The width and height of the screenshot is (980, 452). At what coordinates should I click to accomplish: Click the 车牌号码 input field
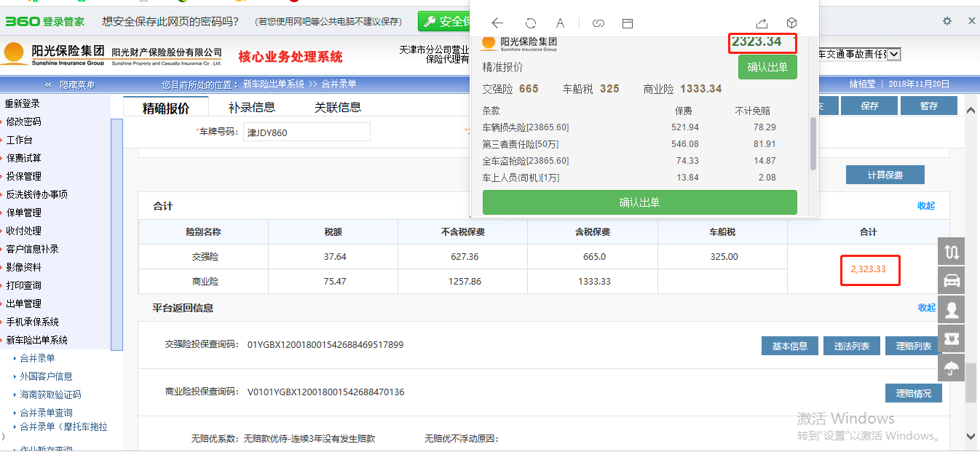pos(307,132)
